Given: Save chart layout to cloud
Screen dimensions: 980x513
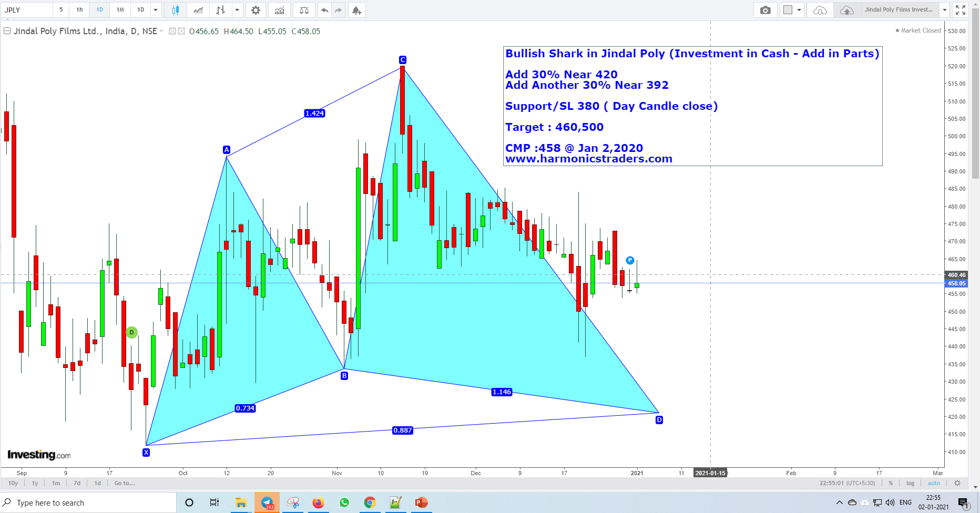Looking at the screenshot, I should [x=846, y=10].
